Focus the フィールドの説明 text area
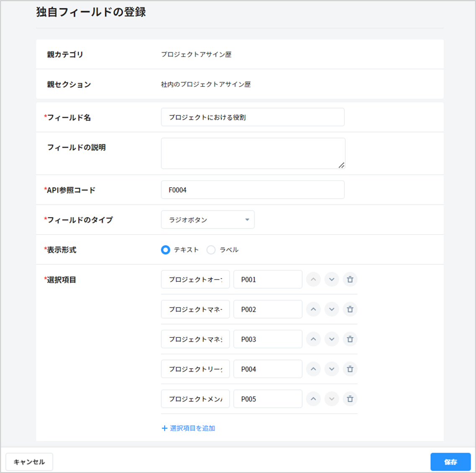 [x=252, y=153]
